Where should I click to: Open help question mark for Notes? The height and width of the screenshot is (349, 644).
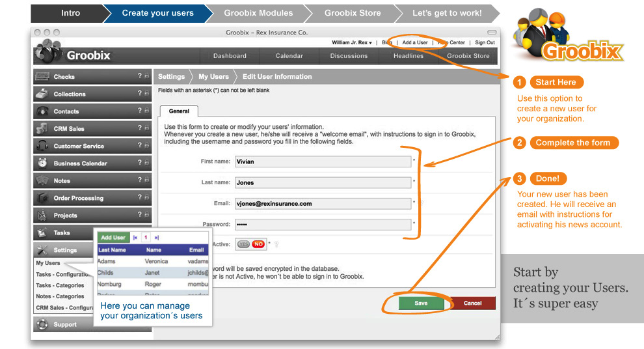tap(140, 180)
